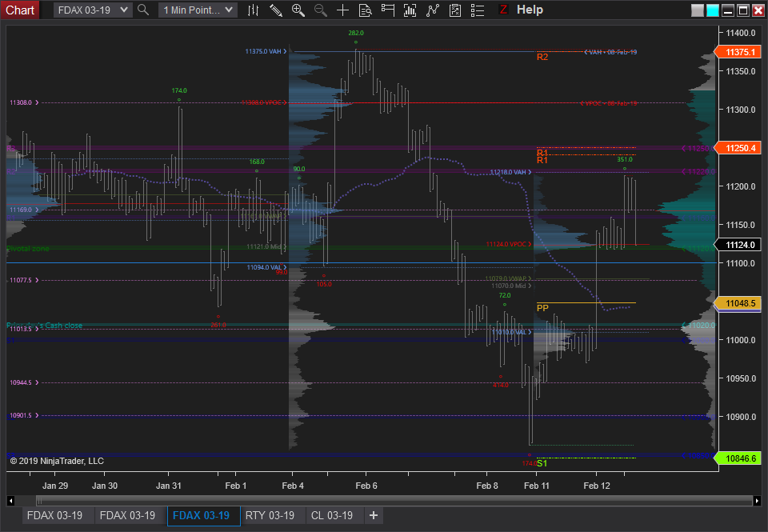Zoom out with the magnifier minus icon
Screen dimensions: 768x532
click(321, 10)
